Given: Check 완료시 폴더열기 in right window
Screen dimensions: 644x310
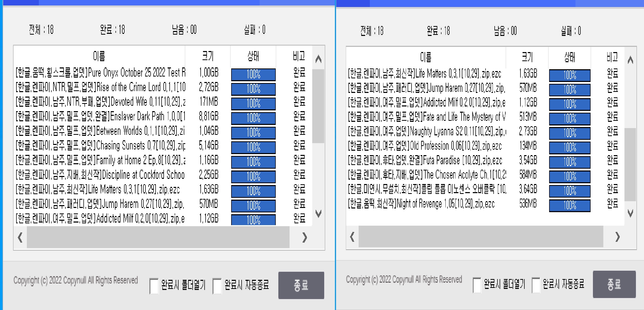Looking at the screenshot, I should (477, 285).
